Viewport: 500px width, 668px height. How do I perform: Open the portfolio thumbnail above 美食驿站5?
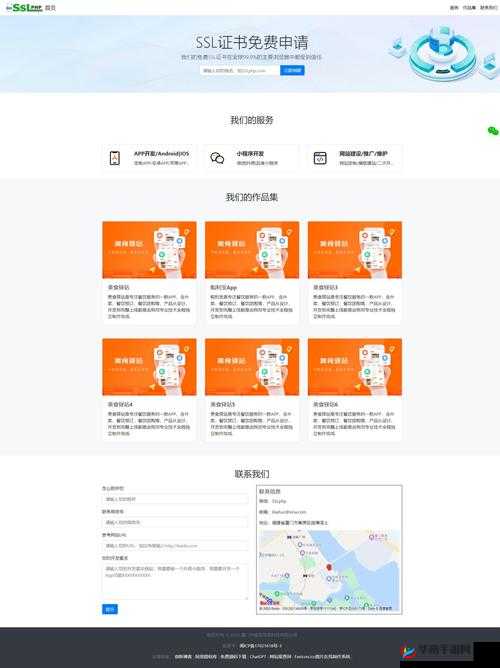(x=252, y=367)
